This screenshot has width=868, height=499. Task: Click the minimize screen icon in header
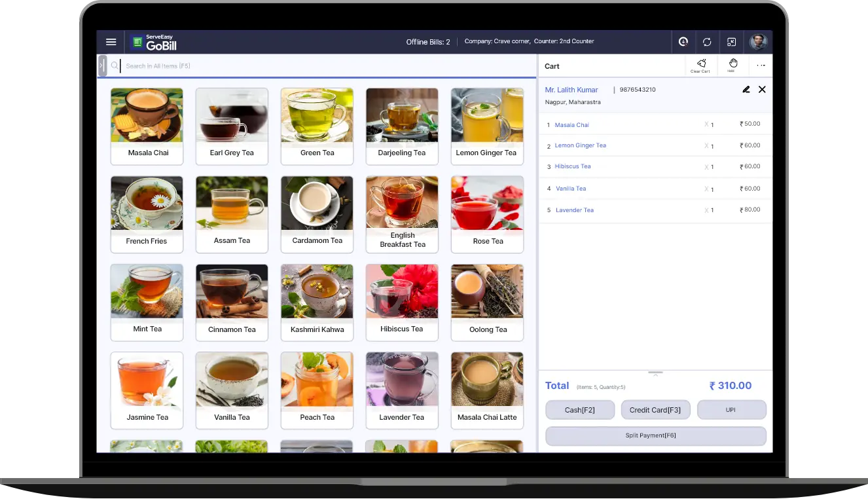point(731,42)
